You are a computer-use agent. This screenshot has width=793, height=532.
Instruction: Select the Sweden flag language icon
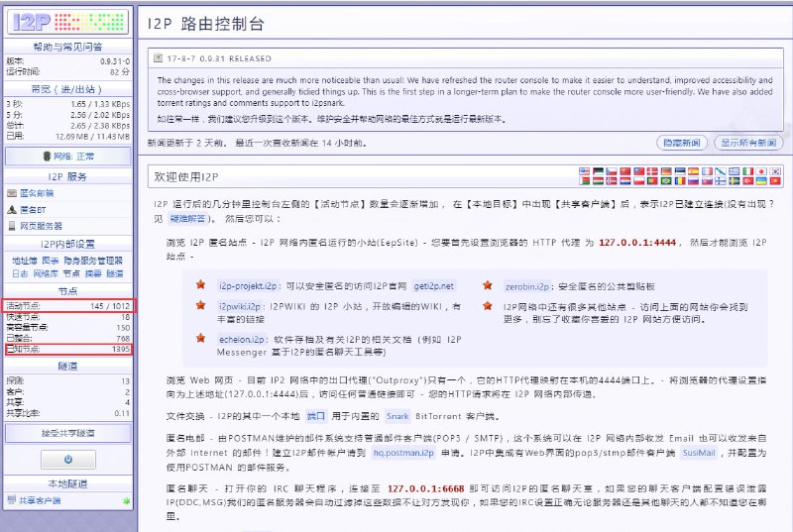735,181
